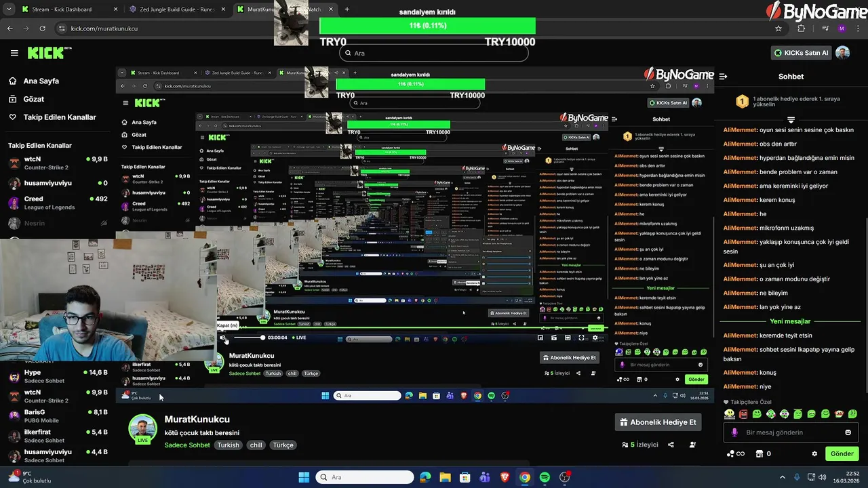Open Chrome tab search dropdown
This screenshot has height=488, width=868.
click(x=9, y=9)
